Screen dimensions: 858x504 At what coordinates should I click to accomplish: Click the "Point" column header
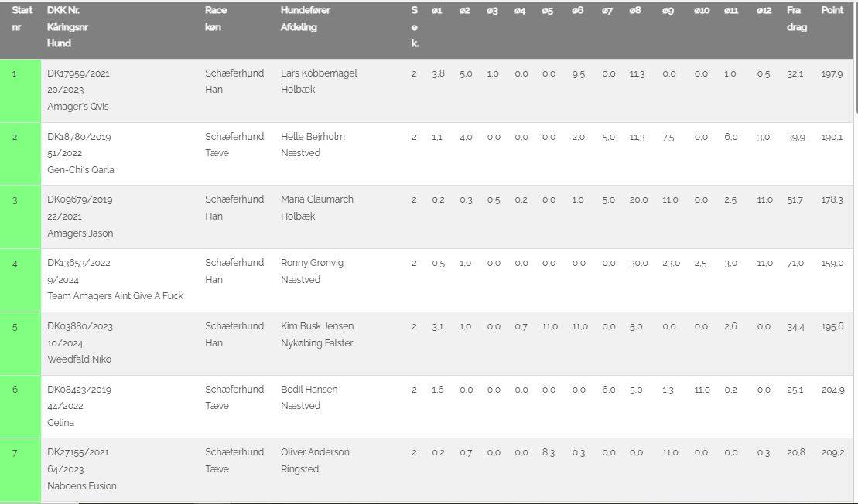(x=832, y=11)
